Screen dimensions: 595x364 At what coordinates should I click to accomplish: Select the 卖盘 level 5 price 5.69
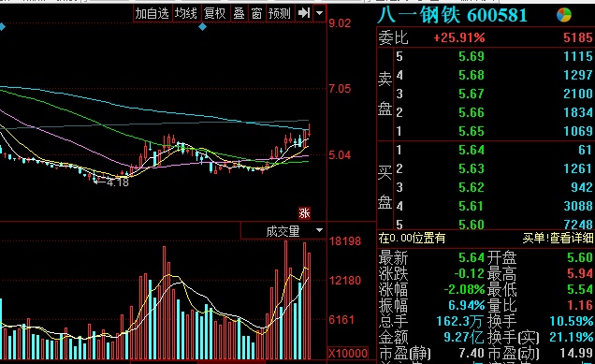click(x=472, y=56)
